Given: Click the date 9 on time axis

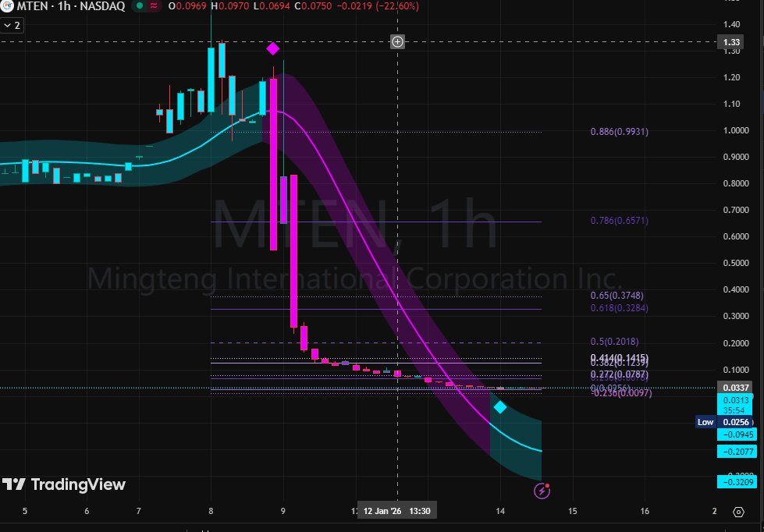Looking at the screenshot, I should coord(283,511).
